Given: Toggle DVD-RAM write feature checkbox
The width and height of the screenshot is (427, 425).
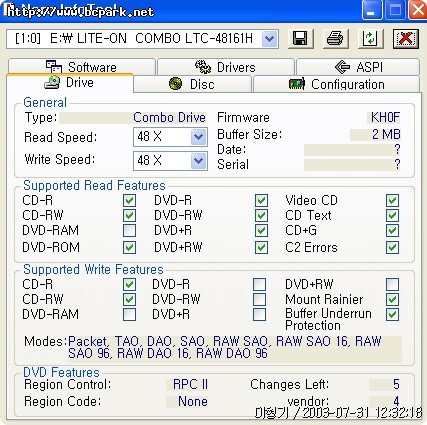Looking at the screenshot, I should tap(129, 314).
